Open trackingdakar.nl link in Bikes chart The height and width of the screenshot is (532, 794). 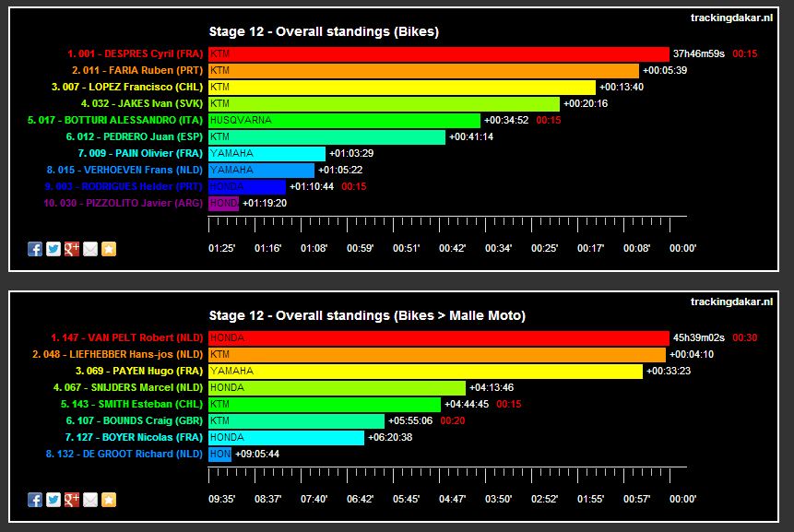(x=731, y=18)
